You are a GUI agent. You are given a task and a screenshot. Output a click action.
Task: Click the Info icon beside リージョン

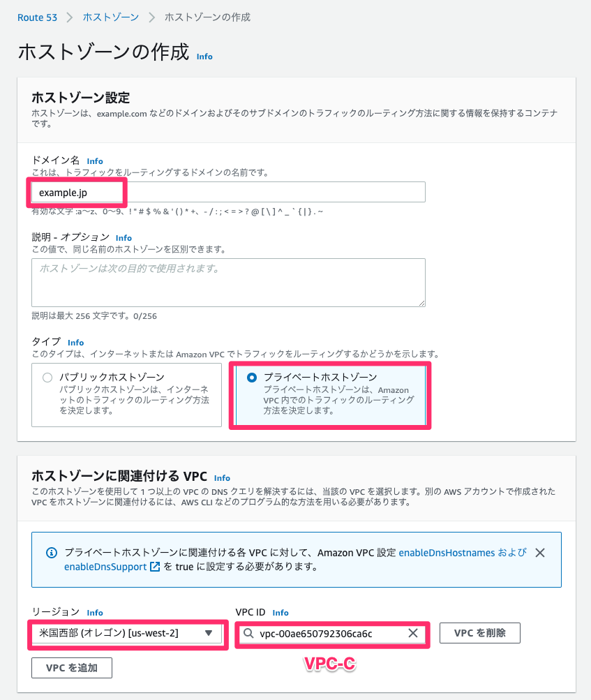pyautogui.click(x=94, y=612)
